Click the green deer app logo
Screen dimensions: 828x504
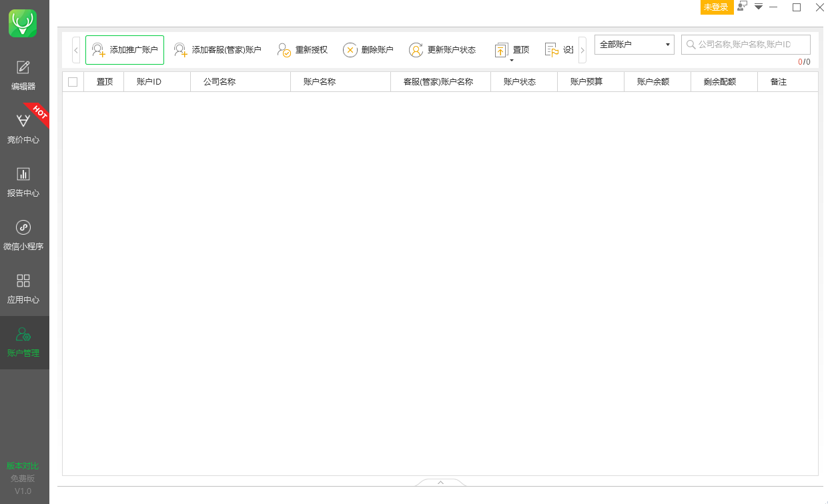[x=23, y=23]
